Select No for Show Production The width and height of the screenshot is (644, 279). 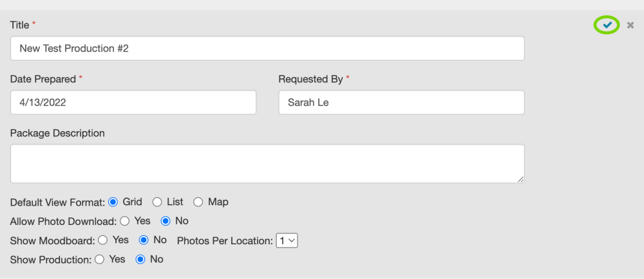point(140,260)
